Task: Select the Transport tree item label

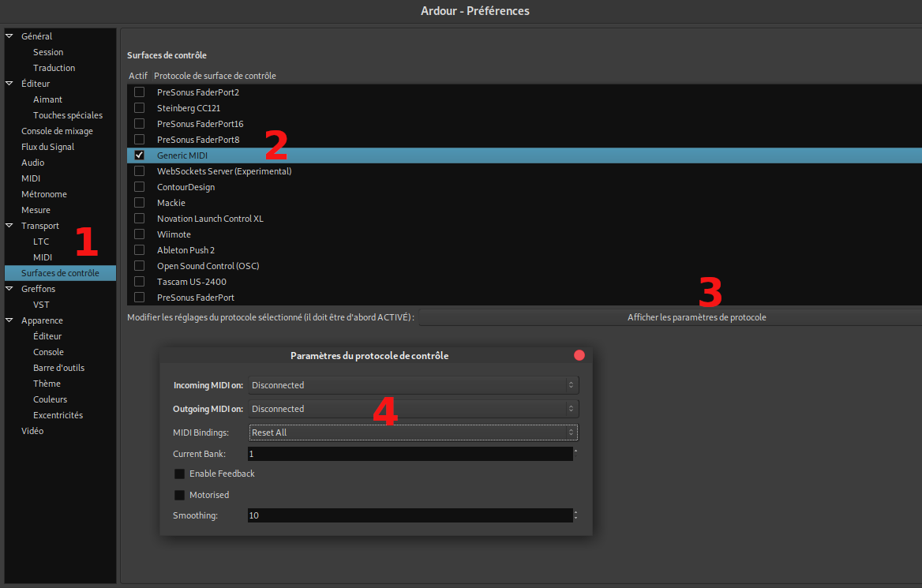Action: tap(40, 226)
